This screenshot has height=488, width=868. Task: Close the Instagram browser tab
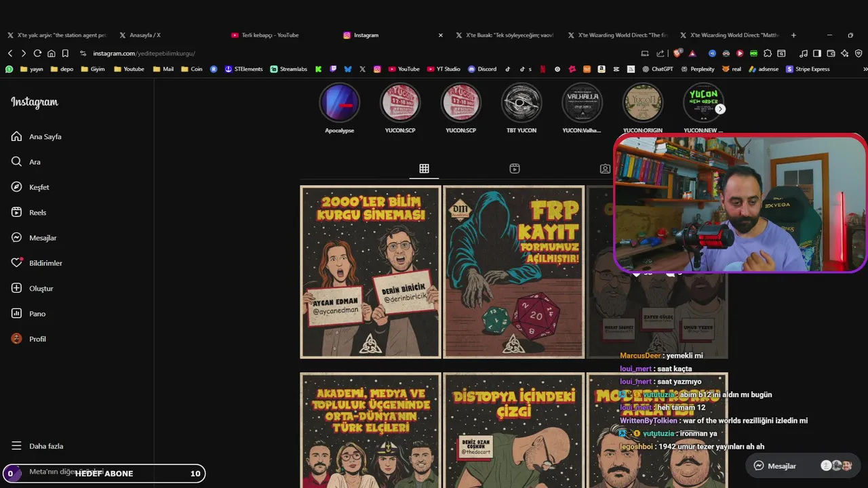point(441,35)
